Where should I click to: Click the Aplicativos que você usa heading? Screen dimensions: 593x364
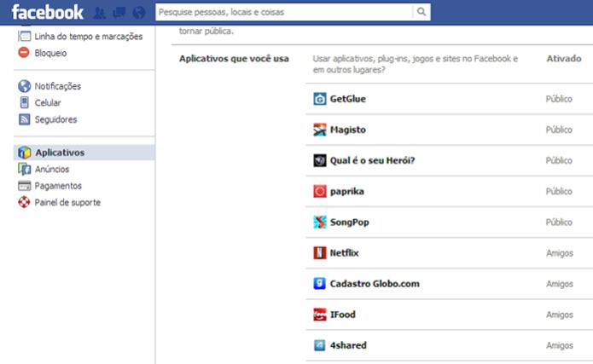(234, 59)
